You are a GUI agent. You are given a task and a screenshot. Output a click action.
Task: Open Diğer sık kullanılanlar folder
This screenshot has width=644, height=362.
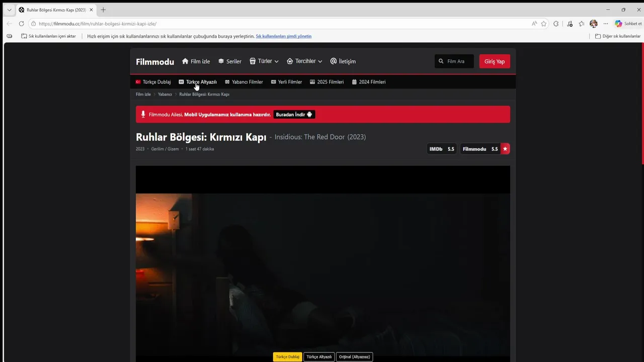pyautogui.click(x=617, y=36)
